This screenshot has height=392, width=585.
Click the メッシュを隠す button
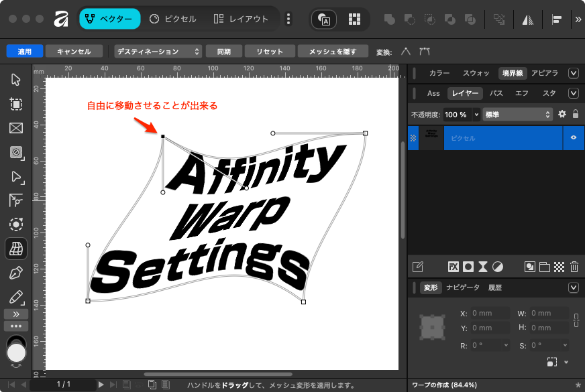coord(333,51)
